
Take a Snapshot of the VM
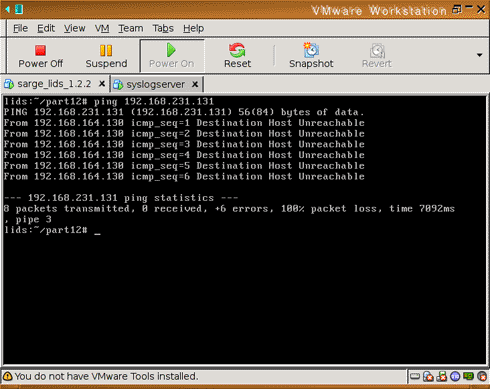tap(311, 56)
